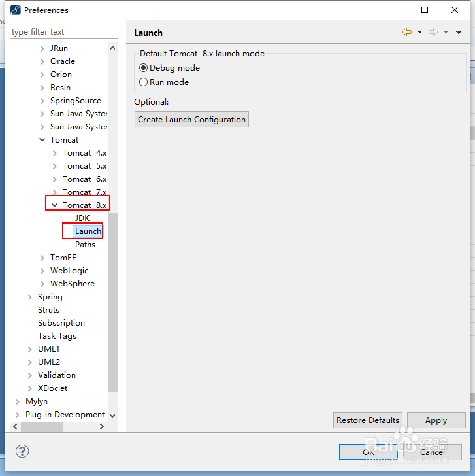Click tree scrollbar up arrow

[113, 48]
